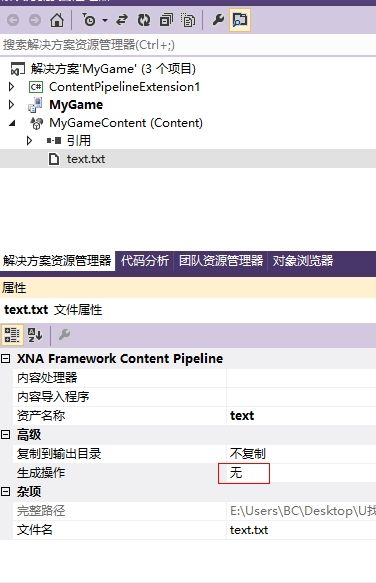Switch to the 团队资源管理器 tab
This screenshot has height=583, width=376.
click(221, 260)
